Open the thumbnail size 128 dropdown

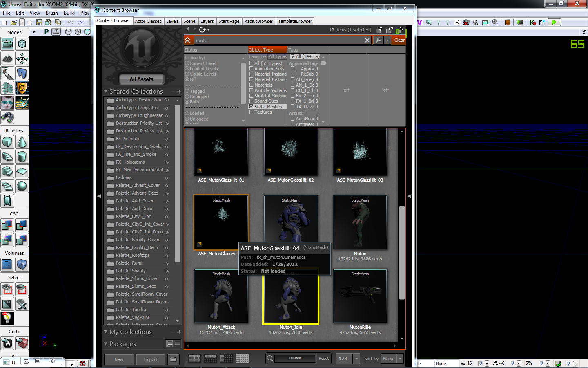tap(356, 359)
